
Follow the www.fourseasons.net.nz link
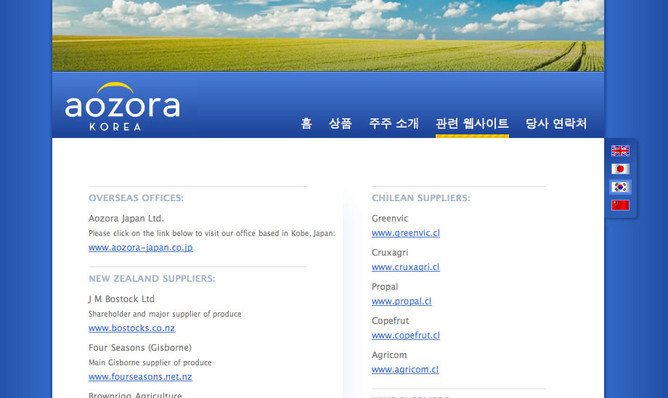140,377
